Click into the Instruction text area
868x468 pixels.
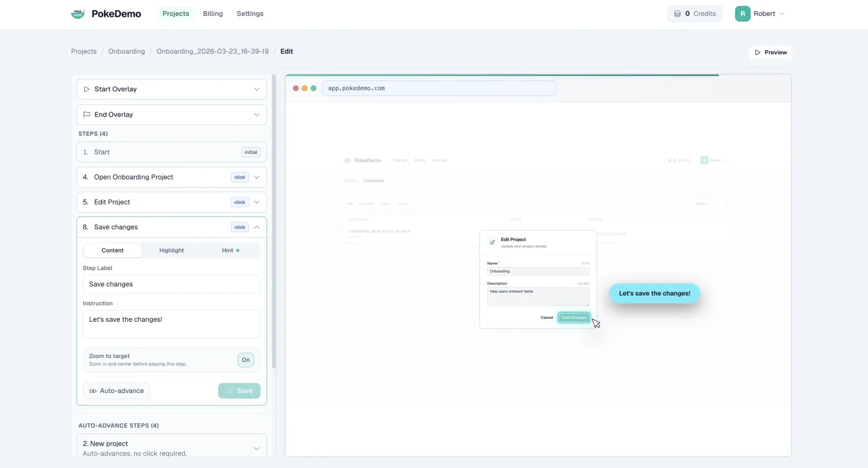click(x=171, y=324)
